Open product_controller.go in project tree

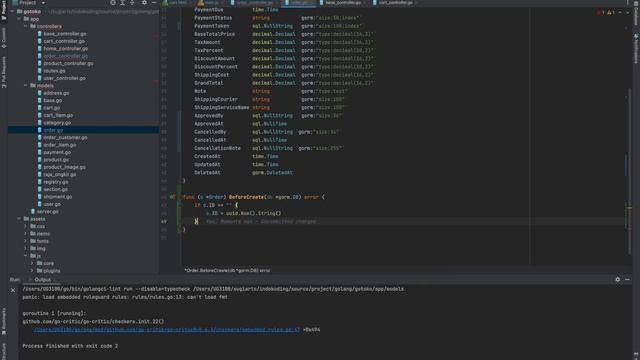coord(68,63)
